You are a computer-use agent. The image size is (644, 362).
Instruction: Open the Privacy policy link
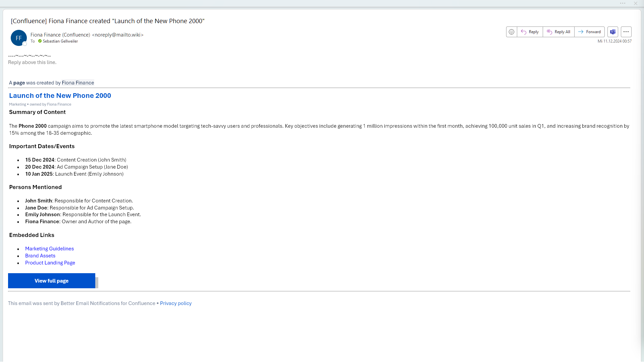click(176, 303)
